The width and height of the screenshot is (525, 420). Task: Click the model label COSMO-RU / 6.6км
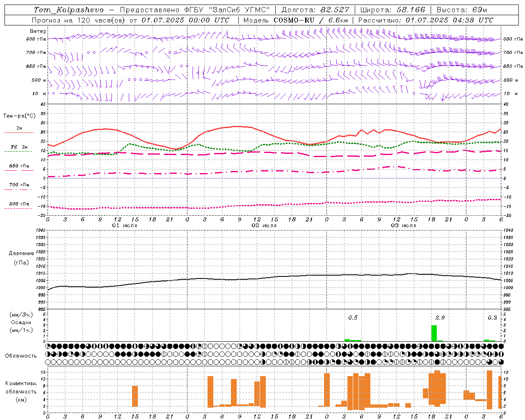311,20
